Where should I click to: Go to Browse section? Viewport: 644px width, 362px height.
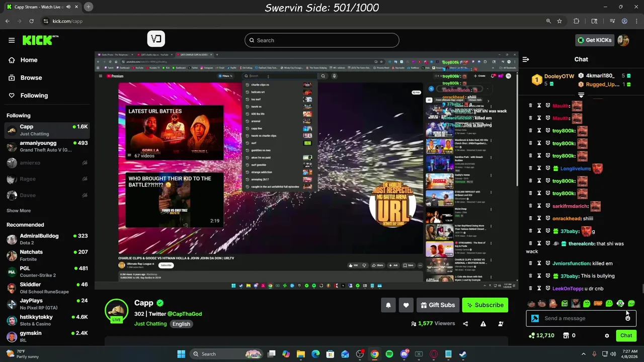[31, 78]
